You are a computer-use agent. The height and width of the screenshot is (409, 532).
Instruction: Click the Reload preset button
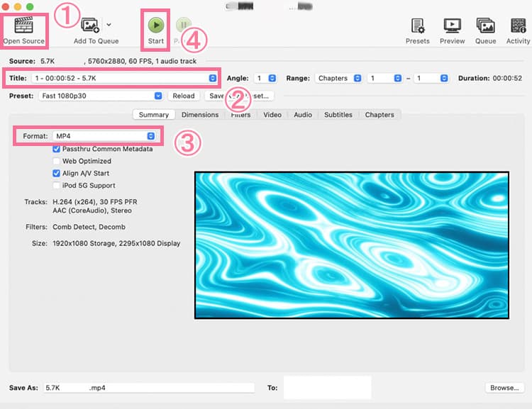point(183,96)
